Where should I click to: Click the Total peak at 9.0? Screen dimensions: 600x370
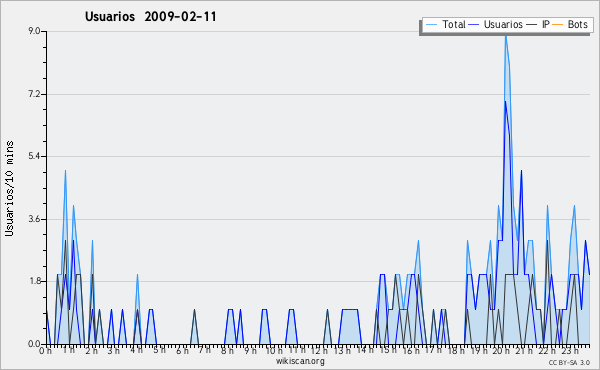tap(506, 35)
